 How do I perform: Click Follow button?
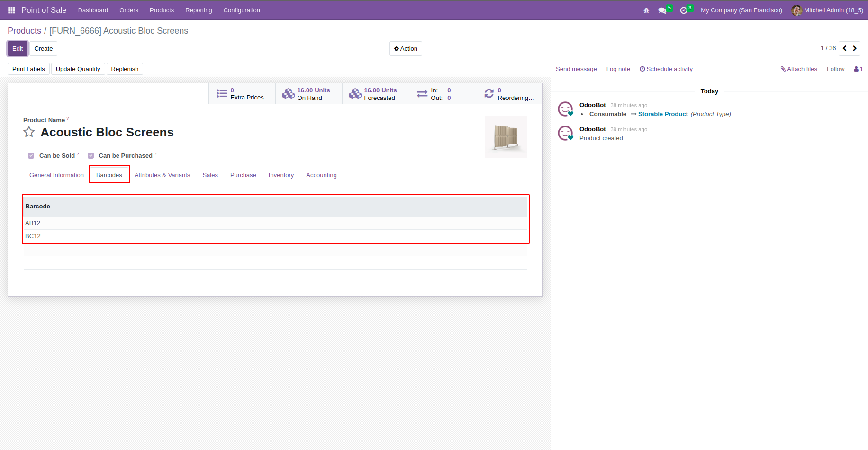pos(835,69)
